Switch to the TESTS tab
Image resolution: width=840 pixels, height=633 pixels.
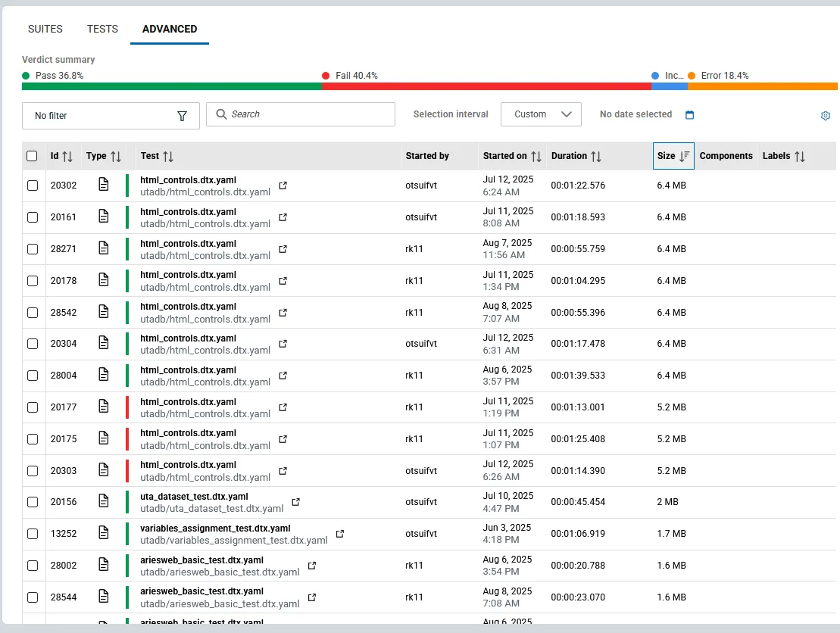(101, 29)
